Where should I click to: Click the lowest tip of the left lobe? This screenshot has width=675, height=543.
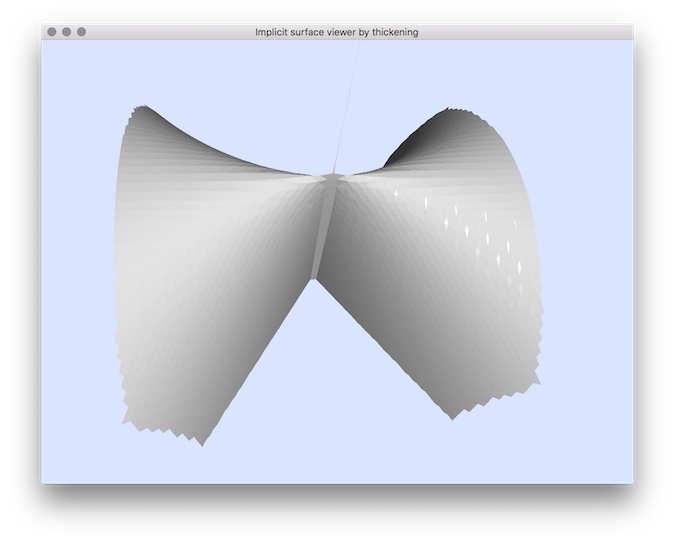coord(202,443)
